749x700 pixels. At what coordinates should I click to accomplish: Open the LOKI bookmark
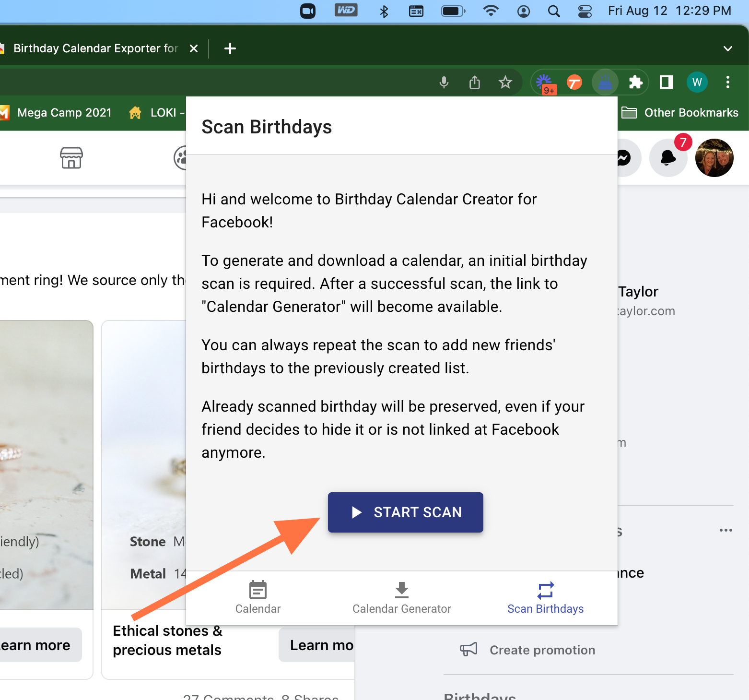click(156, 113)
